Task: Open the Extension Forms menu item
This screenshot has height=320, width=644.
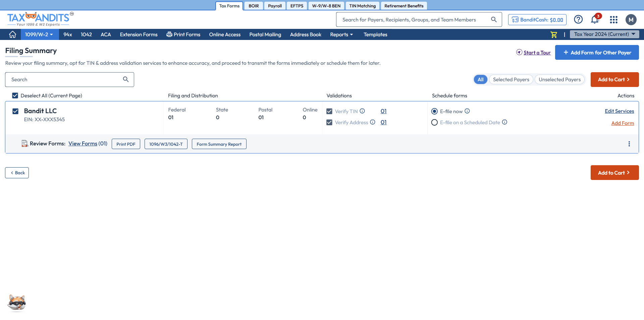Action: point(139,35)
